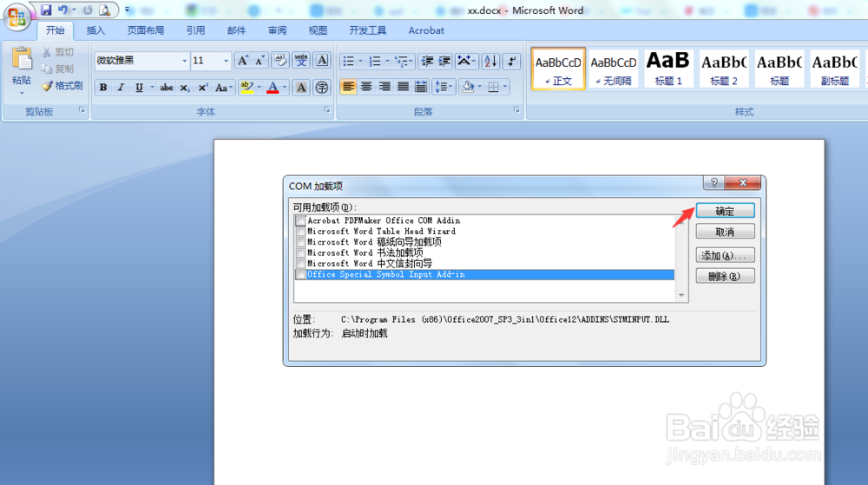
Task: Toggle bold formatting
Action: click(103, 88)
